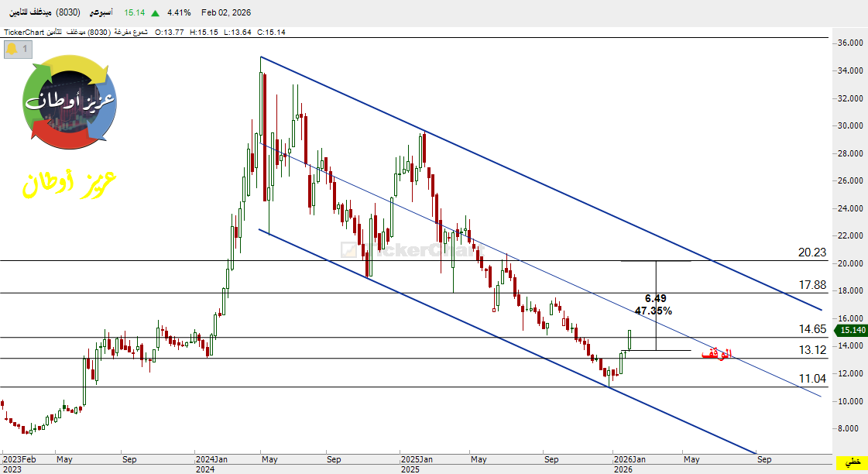Select the 13.12 price level label
The height and width of the screenshot is (474, 868).
point(812,350)
